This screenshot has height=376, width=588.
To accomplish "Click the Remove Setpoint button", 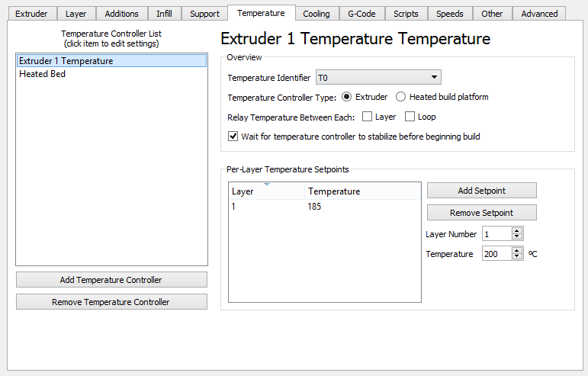I will tap(482, 213).
